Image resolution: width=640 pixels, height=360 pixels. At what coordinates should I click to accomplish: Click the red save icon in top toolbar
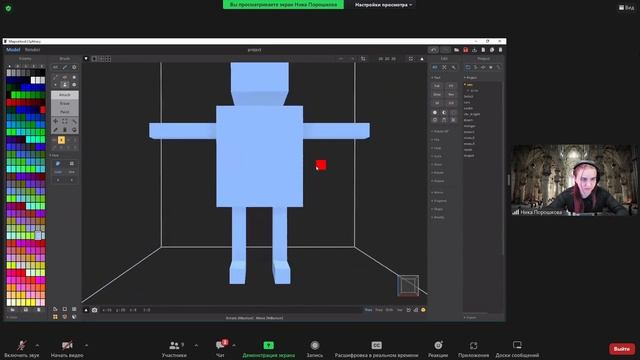[466, 50]
